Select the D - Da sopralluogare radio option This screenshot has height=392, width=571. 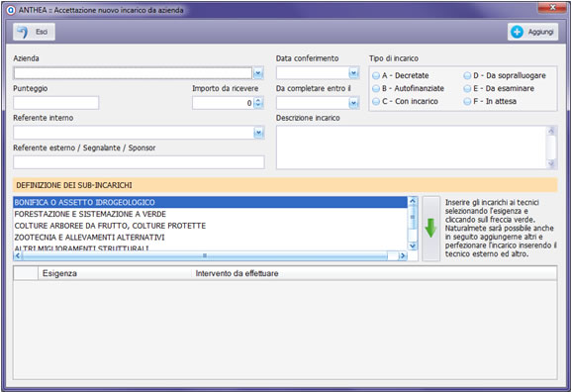click(505, 76)
